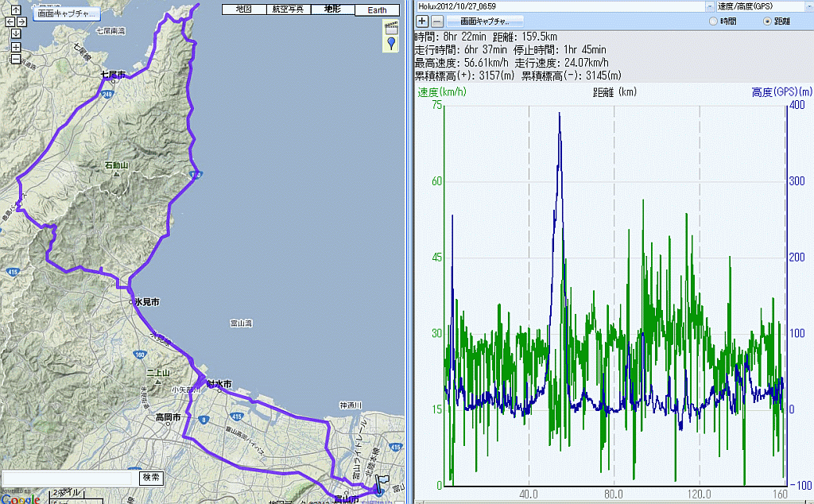The width and height of the screenshot is (814, 504).
Task: Switch map to Earth view
Action: (378, 10)
